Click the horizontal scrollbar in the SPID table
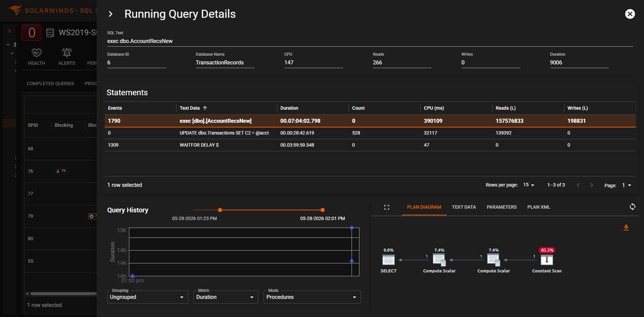The height and width of the screenshot is (317, 644). pos(64,294)
